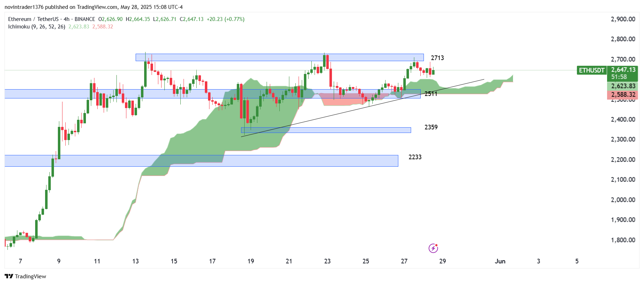Viewport: 644px width, 284px height.
Task: Click the 7 date label on time axis
Action: pyautogui.click(x=20, y=261)
